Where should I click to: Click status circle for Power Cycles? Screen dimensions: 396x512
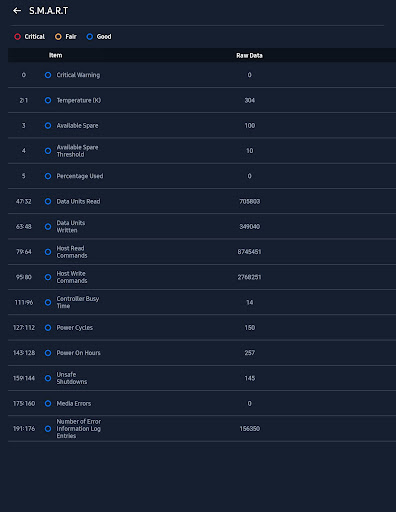48,328
